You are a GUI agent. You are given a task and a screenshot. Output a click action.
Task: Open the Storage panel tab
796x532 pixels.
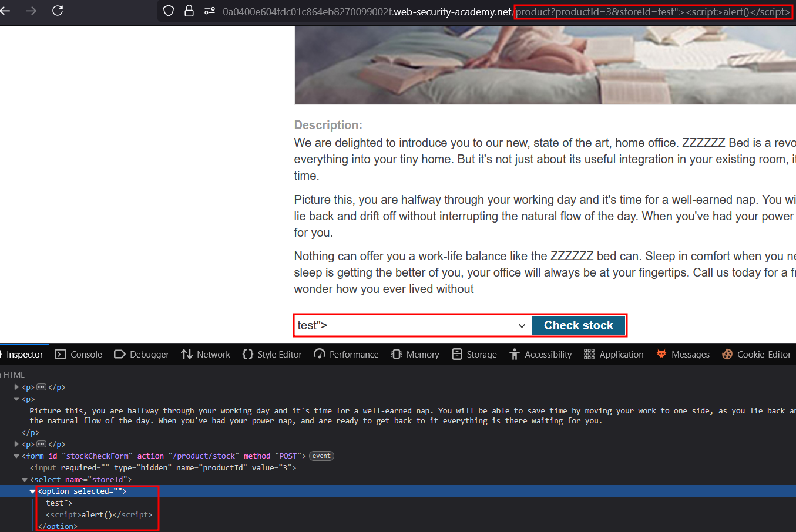474,354
